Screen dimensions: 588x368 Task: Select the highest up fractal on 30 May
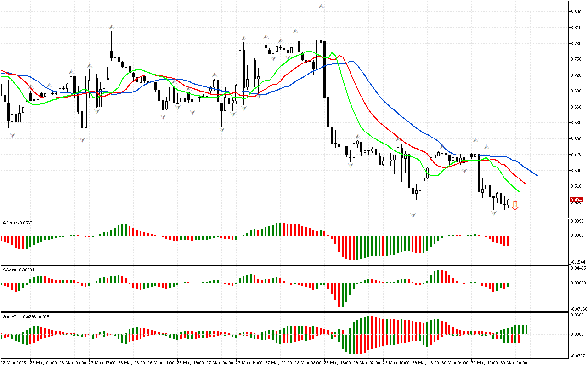pyautogui.click(x=475, y=140)
